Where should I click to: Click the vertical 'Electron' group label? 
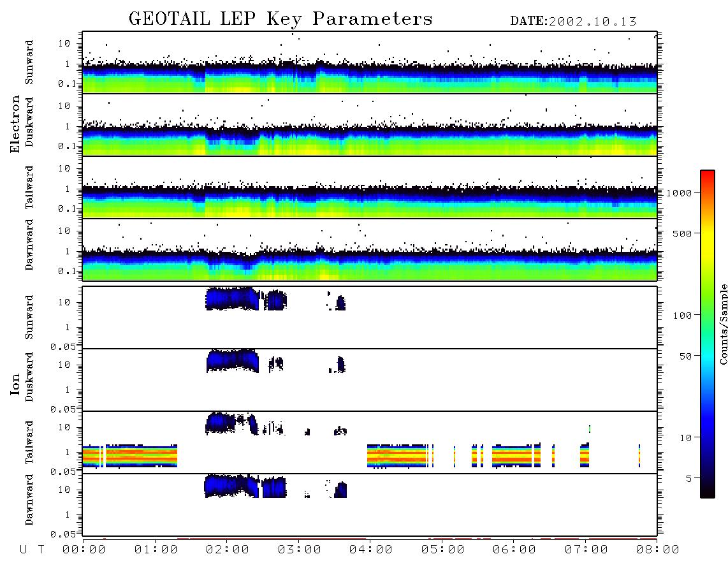pos(15,124)
